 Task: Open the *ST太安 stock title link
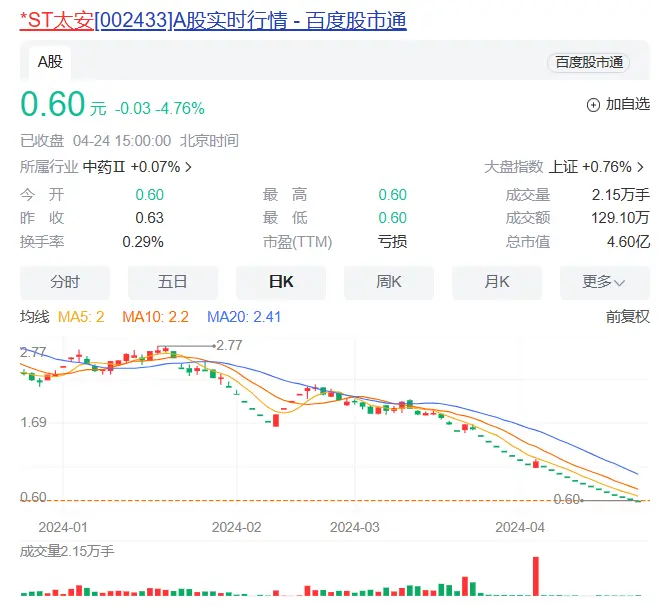[x=213, y=21]
